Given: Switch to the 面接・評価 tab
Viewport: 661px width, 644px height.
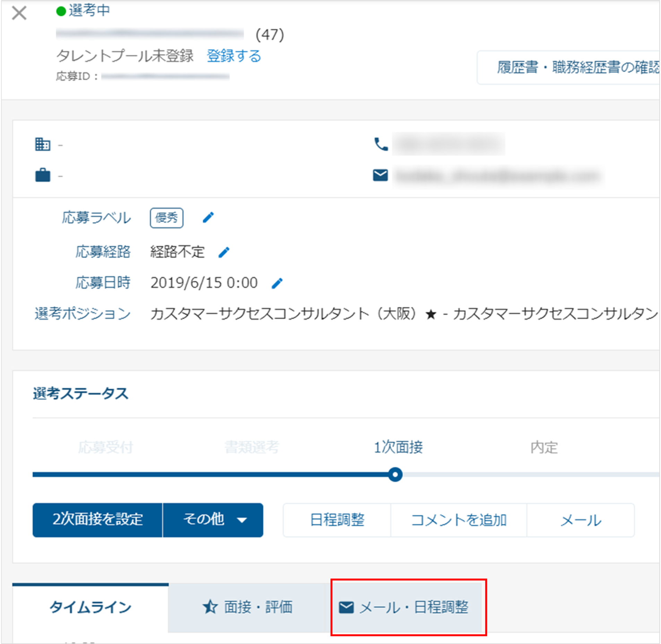Looking at the screenshot, I should coord(247,607).
